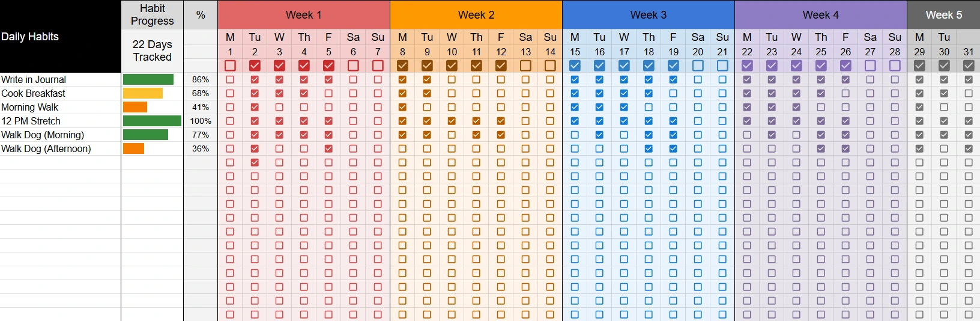
Task: Select the Week 3 header cell
Action: tap(649, 15)
